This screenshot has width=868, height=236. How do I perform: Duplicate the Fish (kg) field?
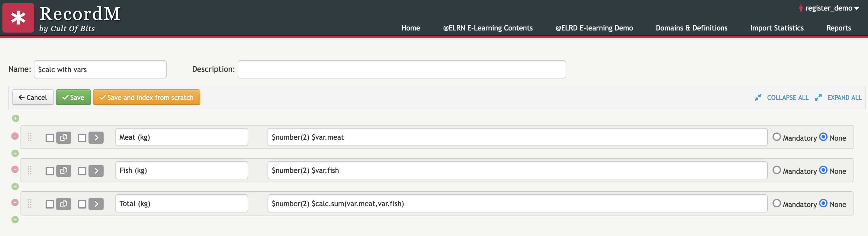(64, 171)
